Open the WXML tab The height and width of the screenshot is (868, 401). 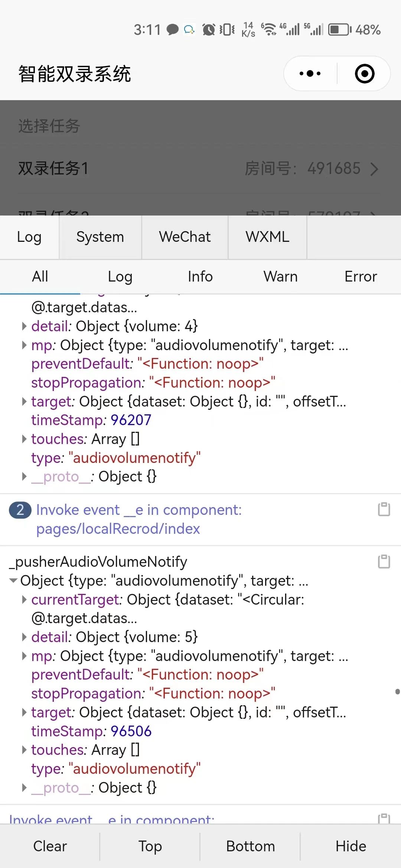[267, 237]
